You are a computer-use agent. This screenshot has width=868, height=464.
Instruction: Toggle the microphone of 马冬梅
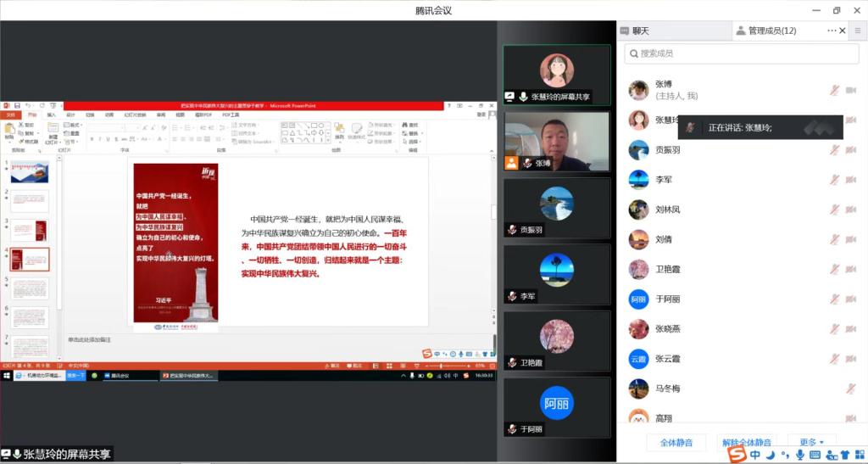click(850, 389)
